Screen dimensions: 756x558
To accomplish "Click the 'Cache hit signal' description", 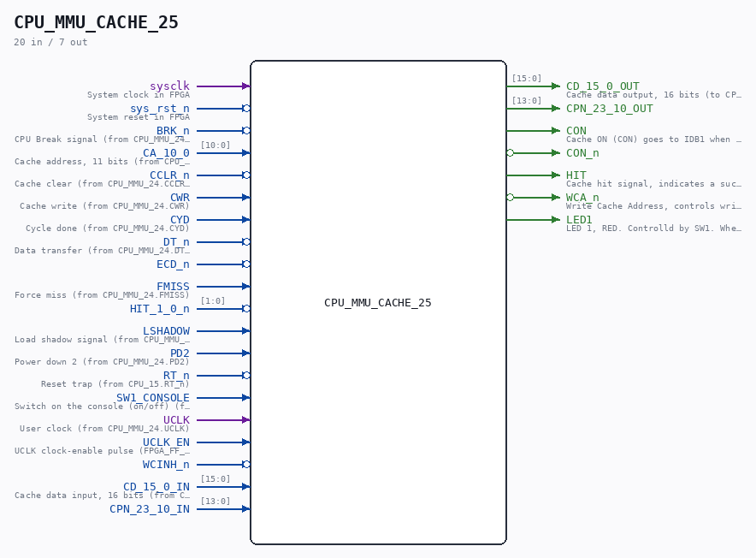I will pos(653,183).
